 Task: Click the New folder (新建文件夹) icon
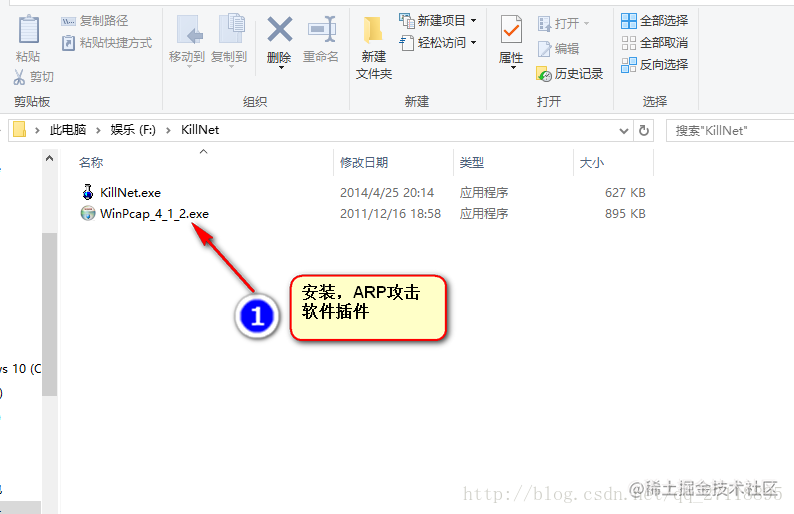pyautogui.click(x=373, y=29)
